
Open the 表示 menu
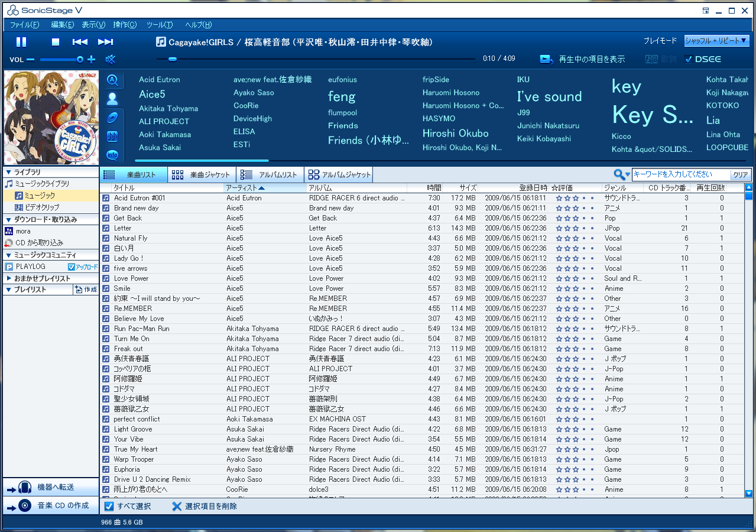93,25
